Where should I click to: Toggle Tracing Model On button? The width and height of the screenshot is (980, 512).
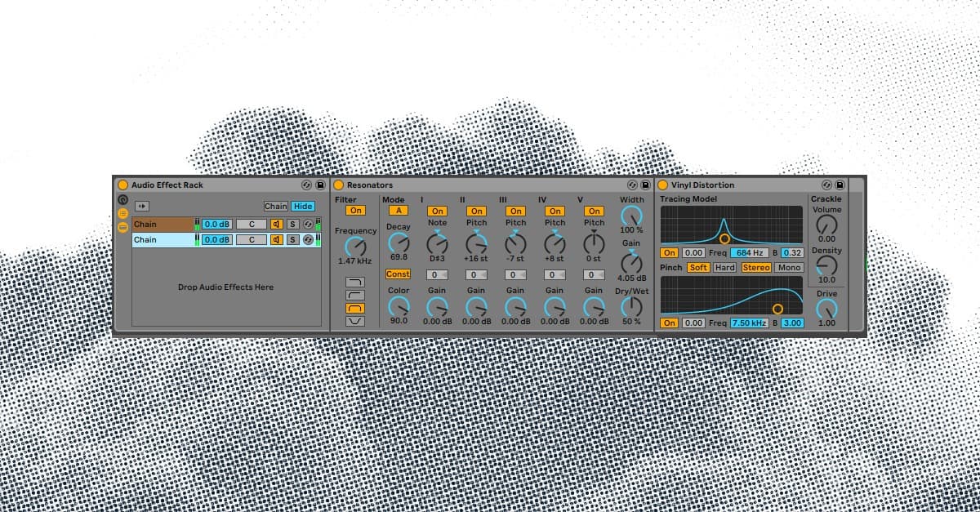coord(670,253)
